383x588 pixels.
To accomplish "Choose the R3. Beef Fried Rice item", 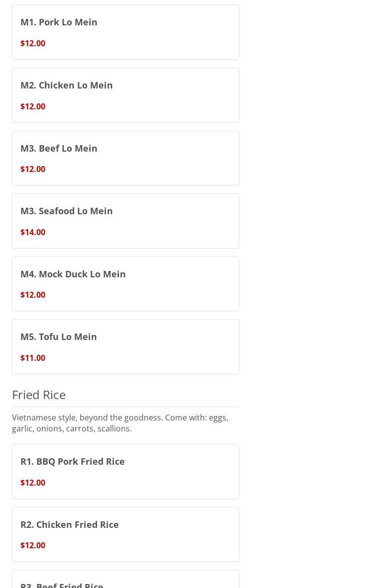I will [62, 585].
